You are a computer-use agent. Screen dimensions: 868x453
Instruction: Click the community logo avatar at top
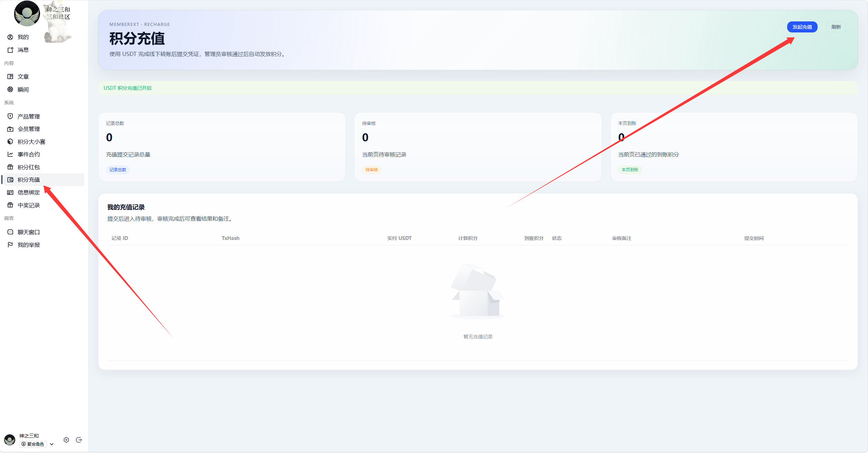pos(27,13)
